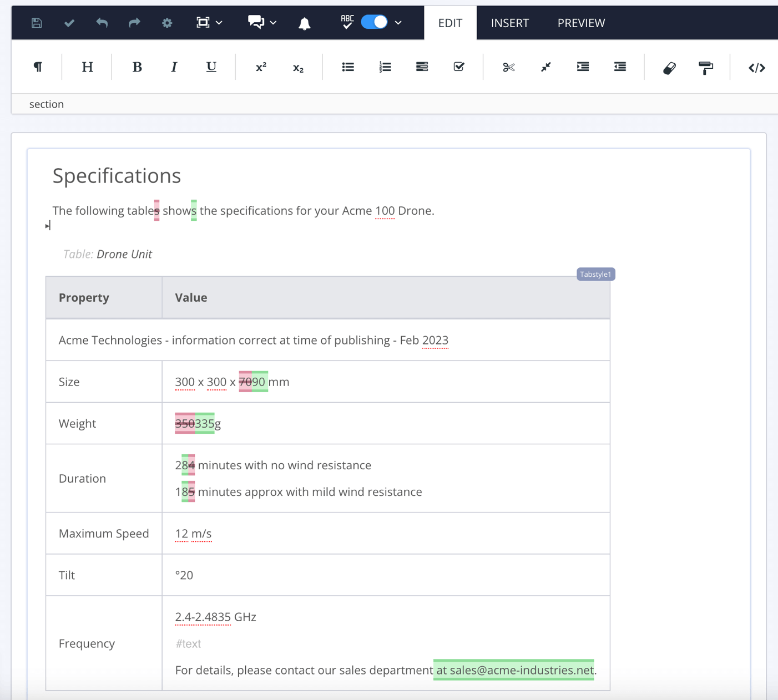Switch to the INSERT tab
This screenshot has width=778, height=700.
point(509,23)
